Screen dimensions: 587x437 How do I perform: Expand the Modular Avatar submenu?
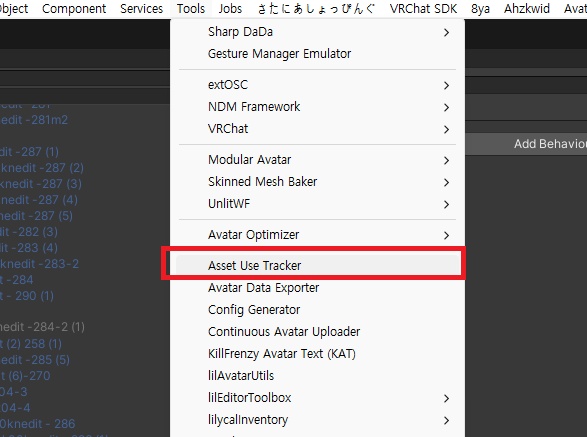pos(317,160)
